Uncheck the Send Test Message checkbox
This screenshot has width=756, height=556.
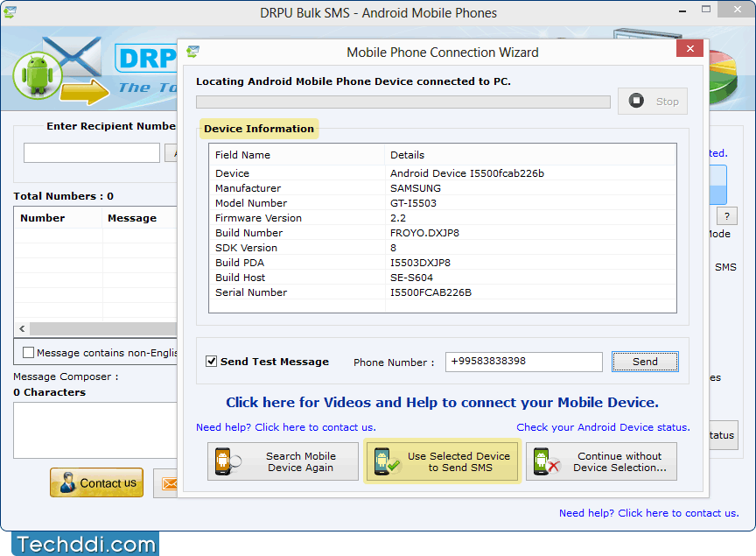tap(211, 361)
